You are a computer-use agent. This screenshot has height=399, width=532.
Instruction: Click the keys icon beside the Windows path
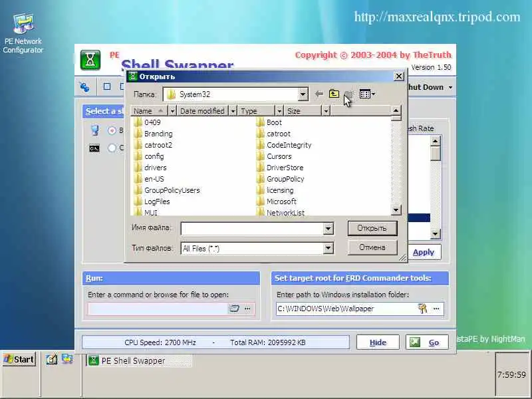pos(422,309)
